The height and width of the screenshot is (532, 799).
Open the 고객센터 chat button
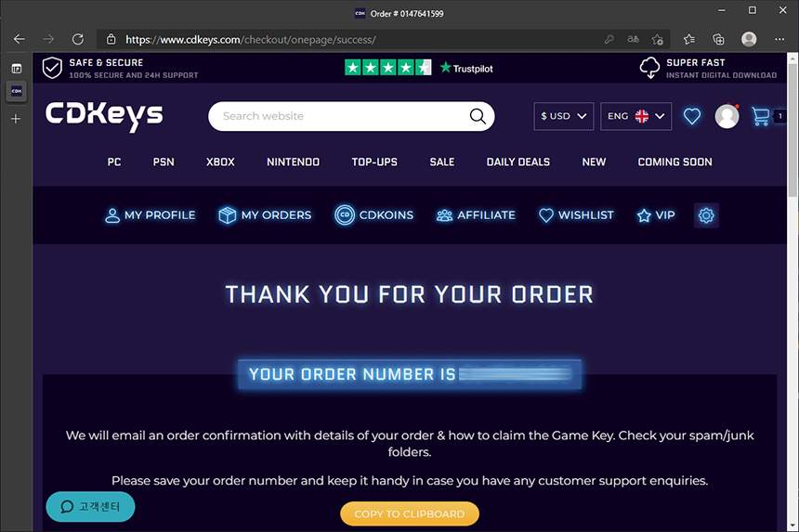[90, 507]
